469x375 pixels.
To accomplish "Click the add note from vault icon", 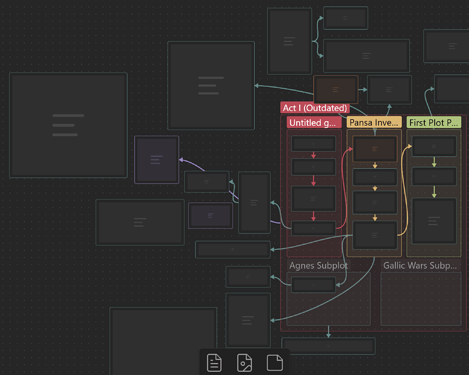I will point(214,363).
